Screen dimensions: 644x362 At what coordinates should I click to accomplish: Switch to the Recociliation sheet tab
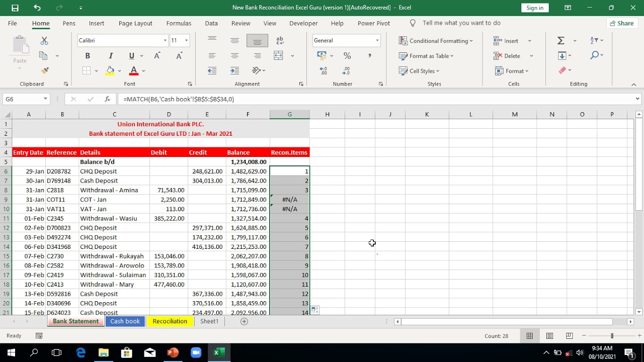pyautogui.click(x=170, y=321)
